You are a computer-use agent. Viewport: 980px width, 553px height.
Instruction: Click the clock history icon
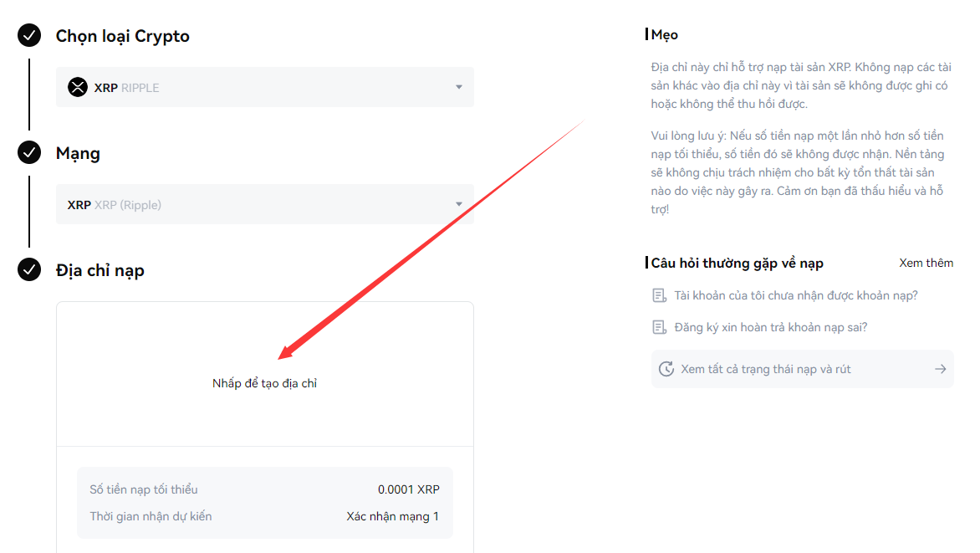pyautogui.click(x=666, y=369)
